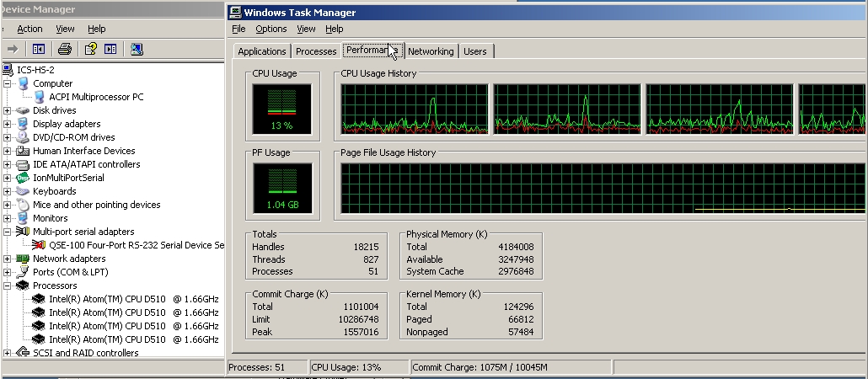Screen dimensions: 868x379
Task: Click the Processors category chip icon
Action: coord(23,286)
